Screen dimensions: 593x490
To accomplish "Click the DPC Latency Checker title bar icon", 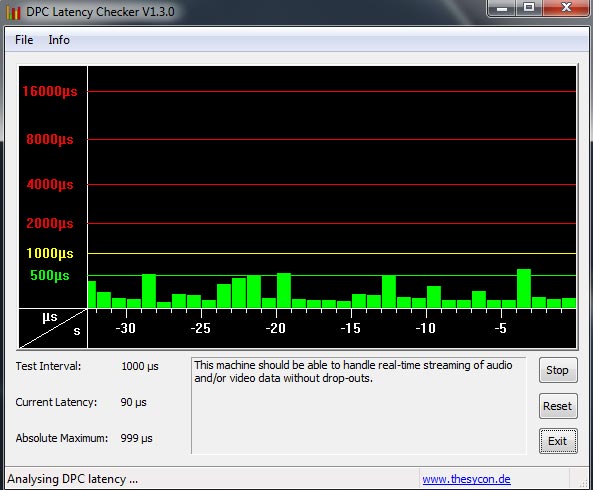I will [13, 12].
